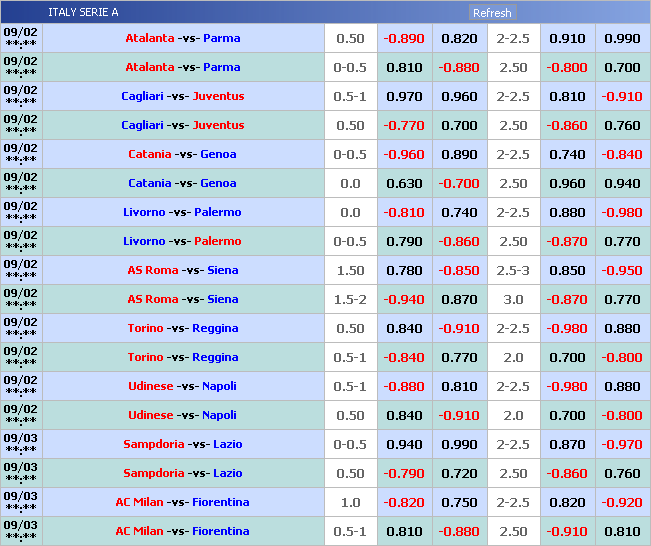Image resolution: width=651 pixels, height=546 pixels.
Task: Click the Refresh button
Action: pyautogui.click(x=492, y=13)
